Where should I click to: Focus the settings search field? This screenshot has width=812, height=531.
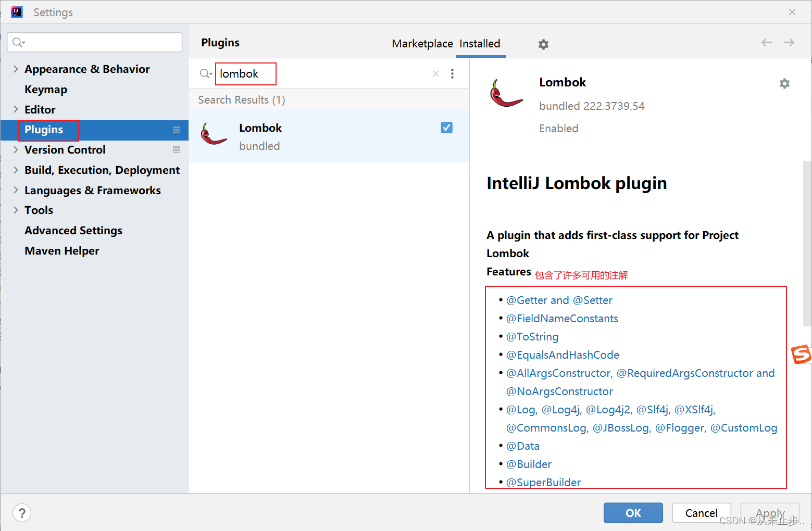pyautogui.click(x=95, y=42)
